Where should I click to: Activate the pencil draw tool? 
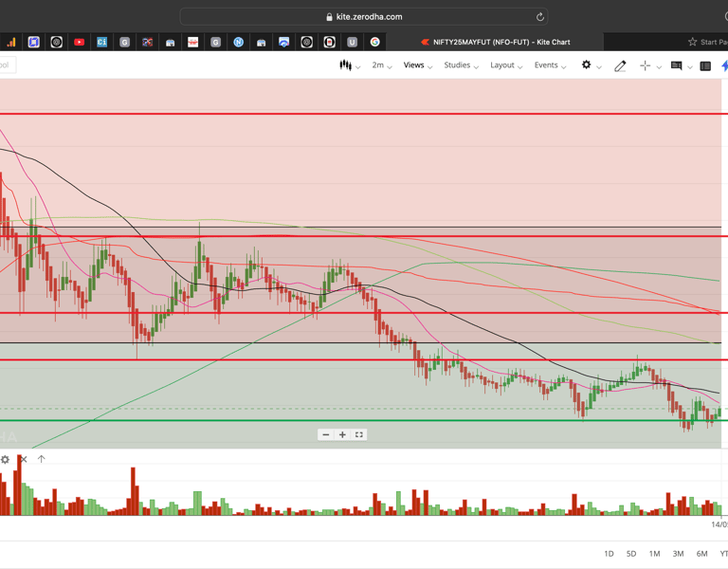pos(620,66)
